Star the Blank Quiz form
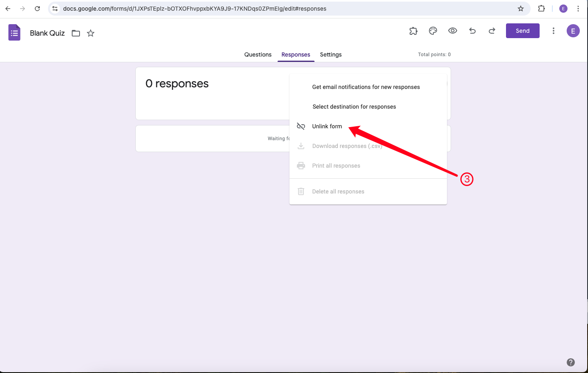 (91, 33)
